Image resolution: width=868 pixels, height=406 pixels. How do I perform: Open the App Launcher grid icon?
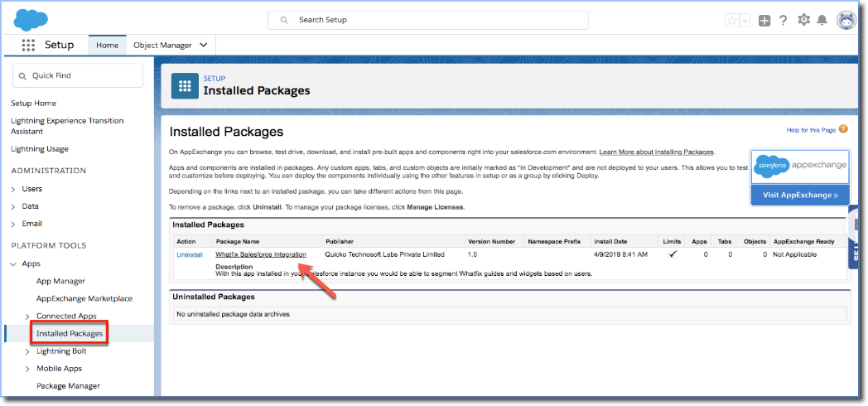28,45
